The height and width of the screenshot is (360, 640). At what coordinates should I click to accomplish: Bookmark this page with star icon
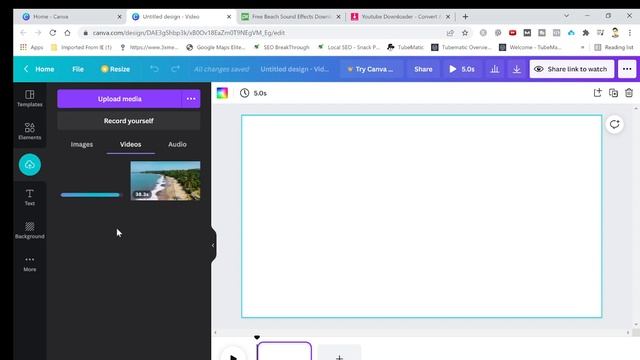tap(464, 33)
